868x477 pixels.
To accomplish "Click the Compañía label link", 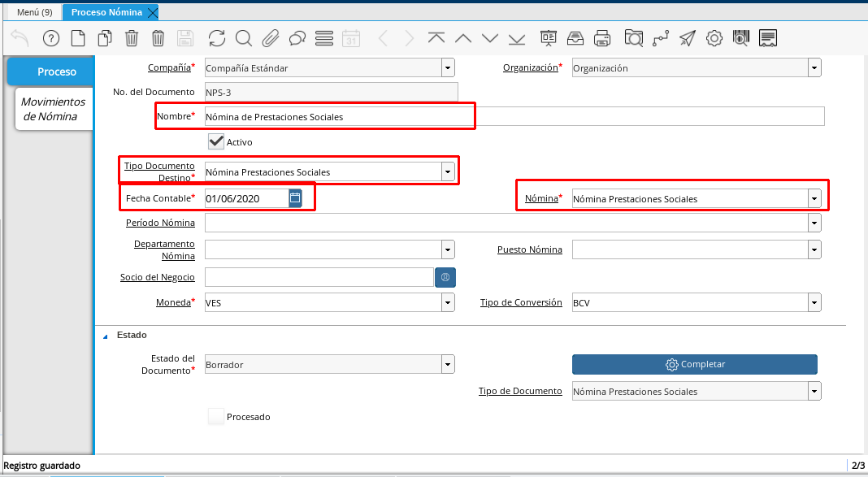I will pos(169,67).
